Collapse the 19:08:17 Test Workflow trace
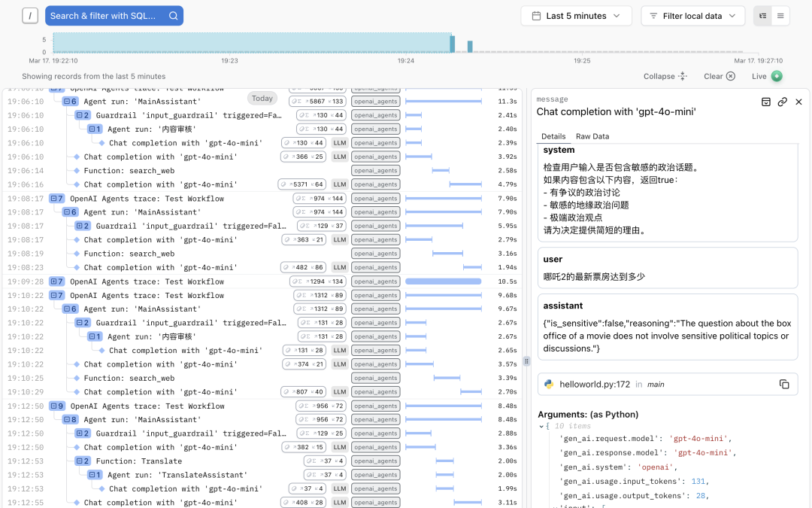812x508 pixels. [56, 199]
